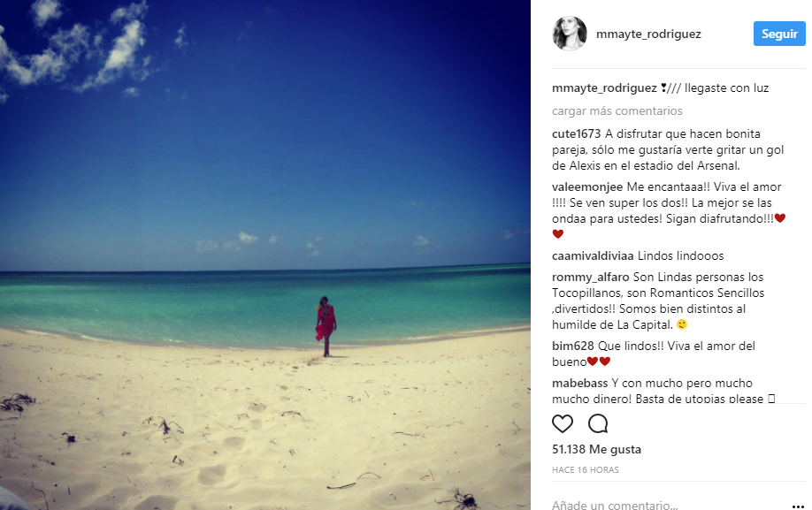Focus the Añade un comentario input field
812x510 pixels.
tap(668, 505)
